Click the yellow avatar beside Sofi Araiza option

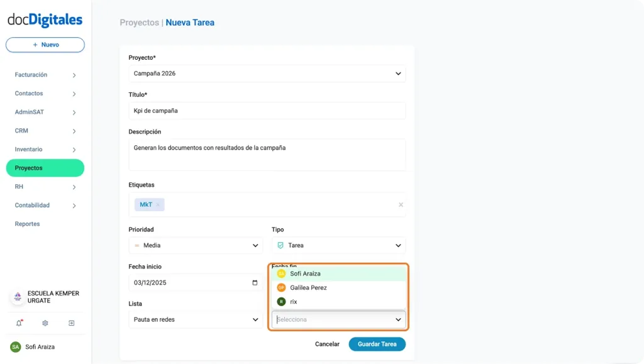[281, 273]
